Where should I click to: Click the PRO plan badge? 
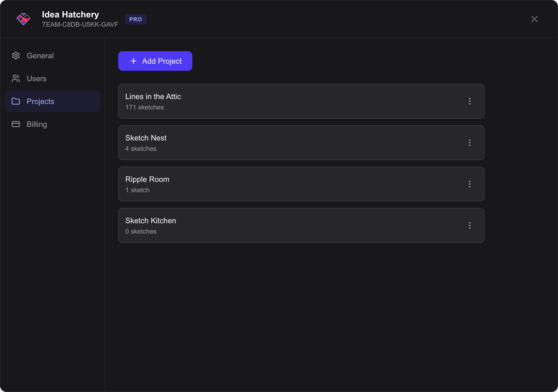(135, 19)
